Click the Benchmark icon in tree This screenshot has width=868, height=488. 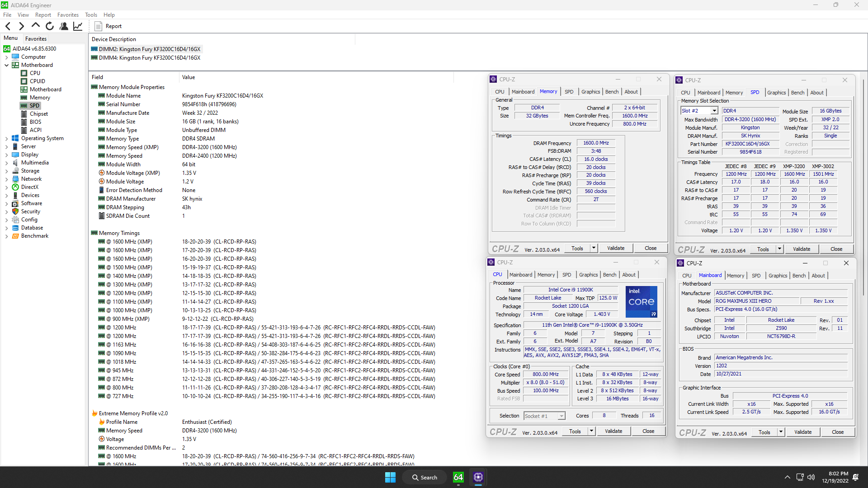(x=15, y=236)
